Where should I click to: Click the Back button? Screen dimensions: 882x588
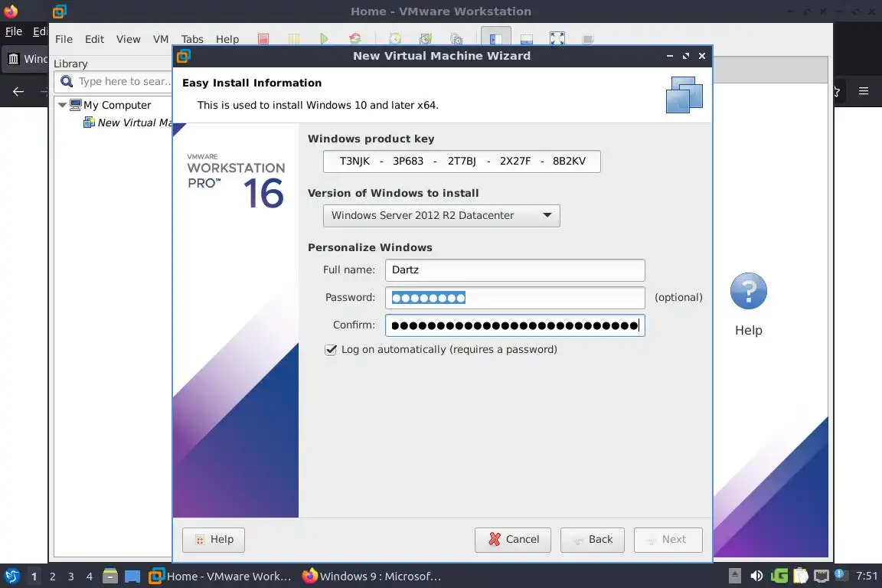[593, 540]
